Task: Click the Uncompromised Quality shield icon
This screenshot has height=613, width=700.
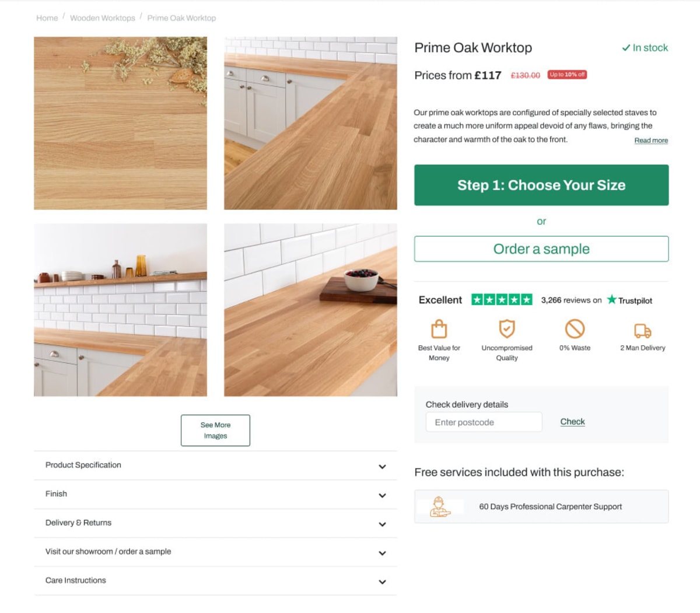Action: coord(507,329)
